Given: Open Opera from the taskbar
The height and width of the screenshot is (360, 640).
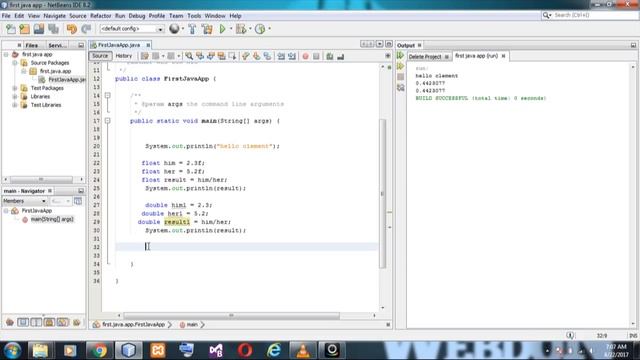Looking at the screenshot, I should coord(245,350).
